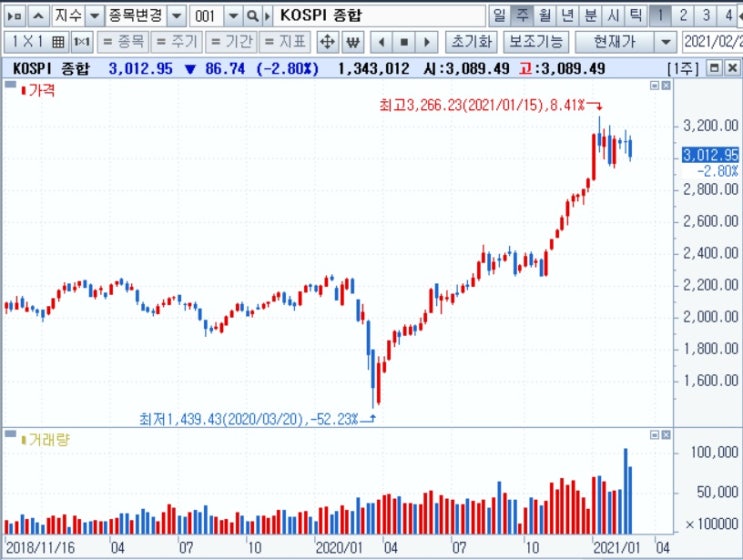This screenshot has height=560, width=743.
Task: Minimize the 거래량 volume panel
Action: tap(654, 434)
